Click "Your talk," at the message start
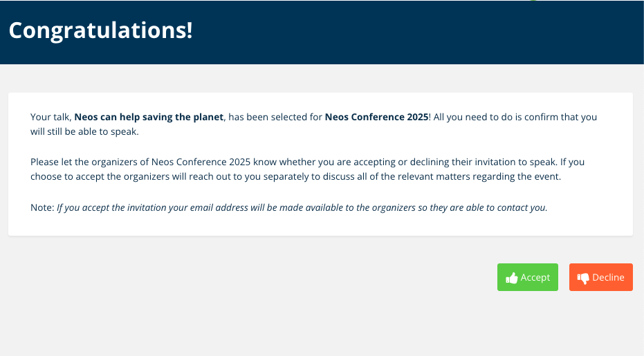 point(51,117)
